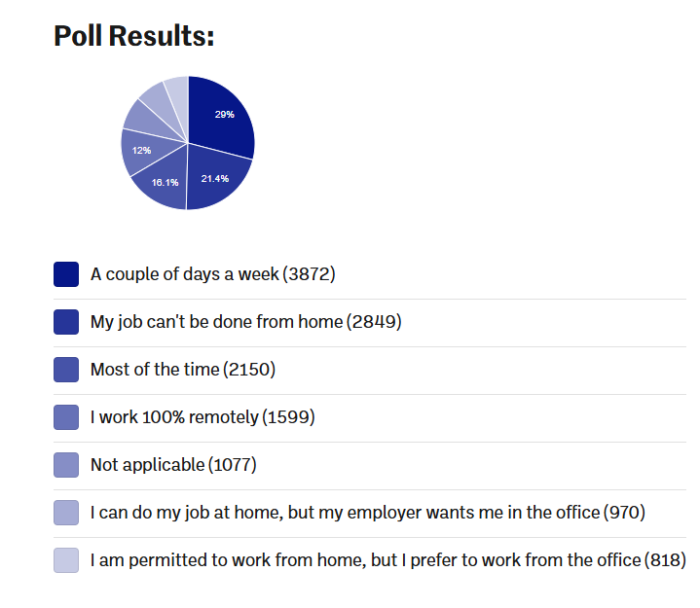Select the 'prefer to work from the office (818)' label
The image size is (700, 608).
tap(387, 560)
